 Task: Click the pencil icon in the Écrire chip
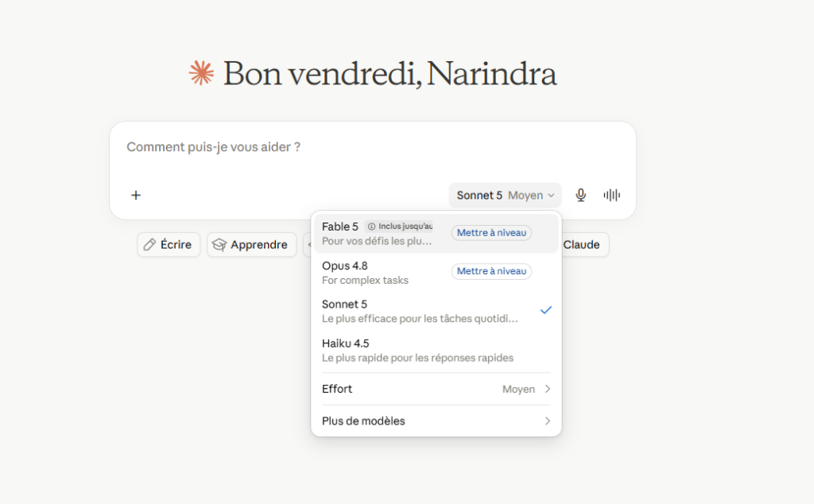(149, 245)
